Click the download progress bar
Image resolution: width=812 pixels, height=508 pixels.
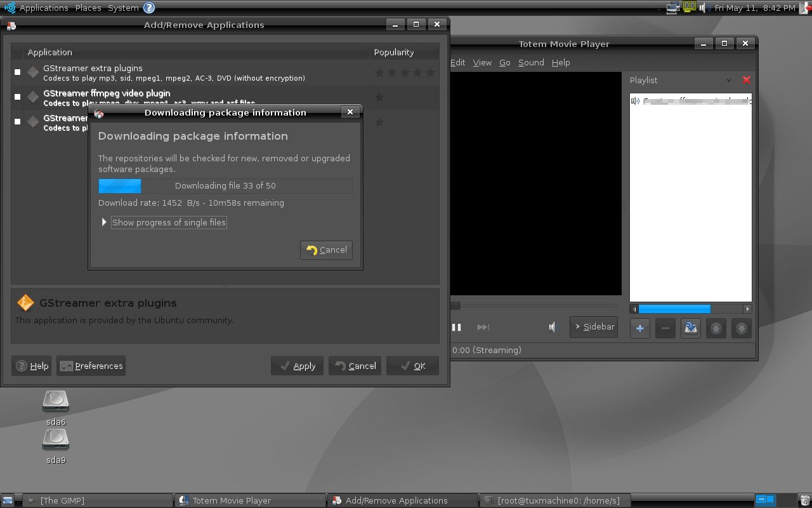click(225, 186)
